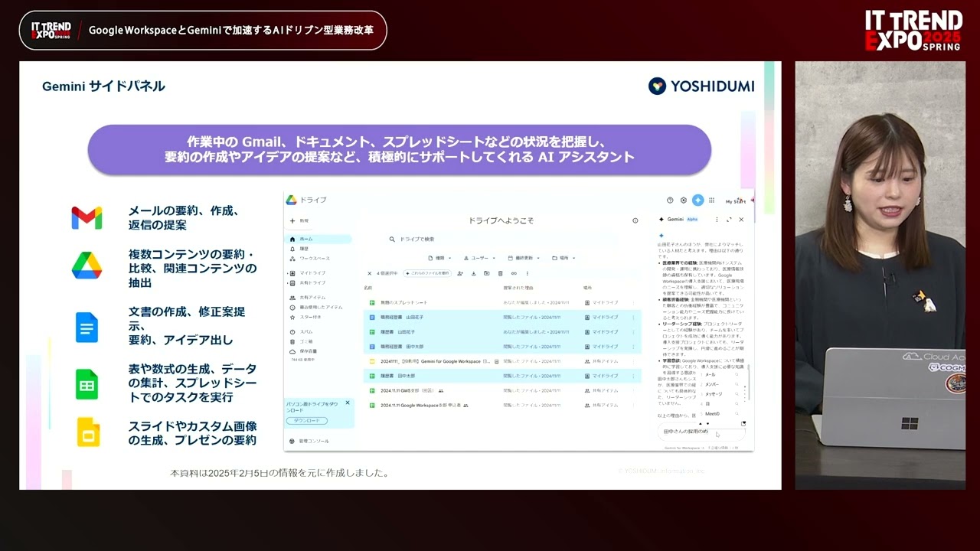Click the ダウンロード button in the banner
This screenshot has height=551, width=980.
[306, 421]
